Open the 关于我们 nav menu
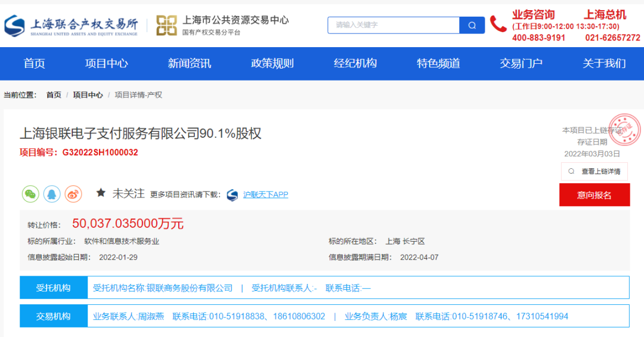This screenshot has width=644, height=337. (604, 63)
